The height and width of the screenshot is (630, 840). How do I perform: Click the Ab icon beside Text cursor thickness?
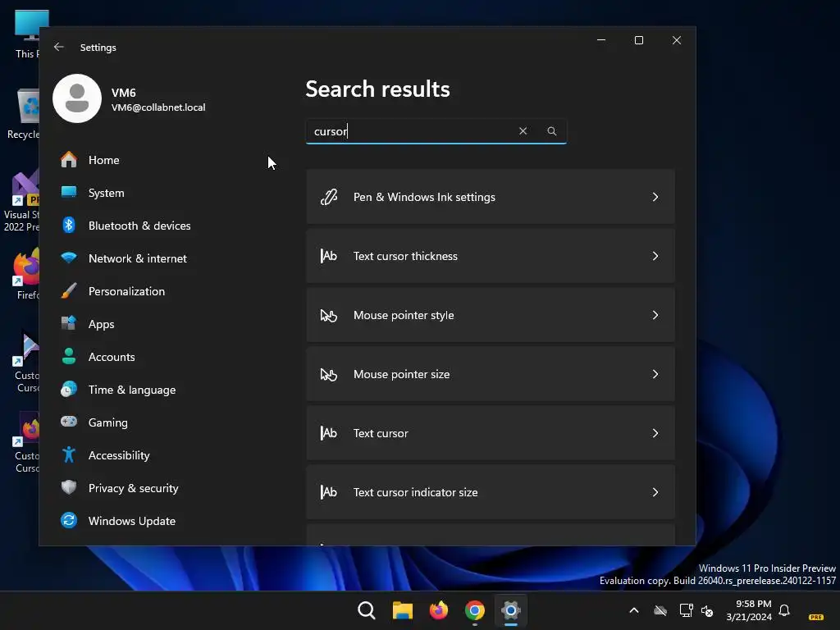329,256
